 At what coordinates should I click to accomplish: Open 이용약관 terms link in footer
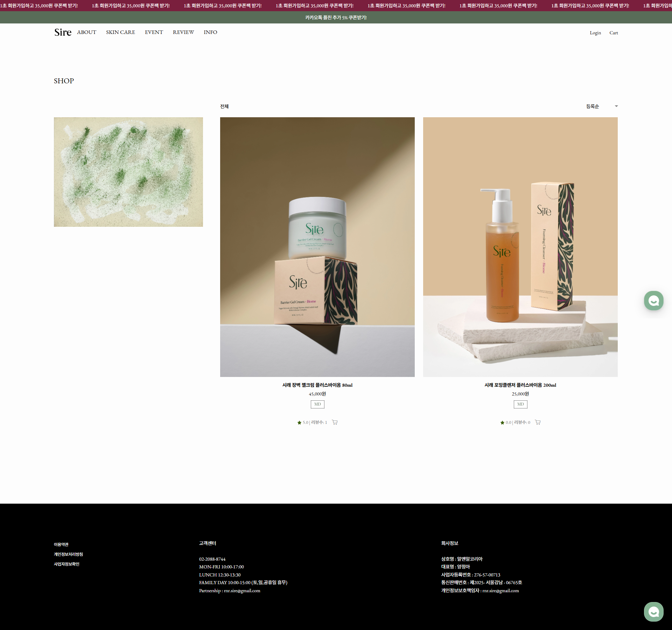pyautogui.click(x=61, y=545)
